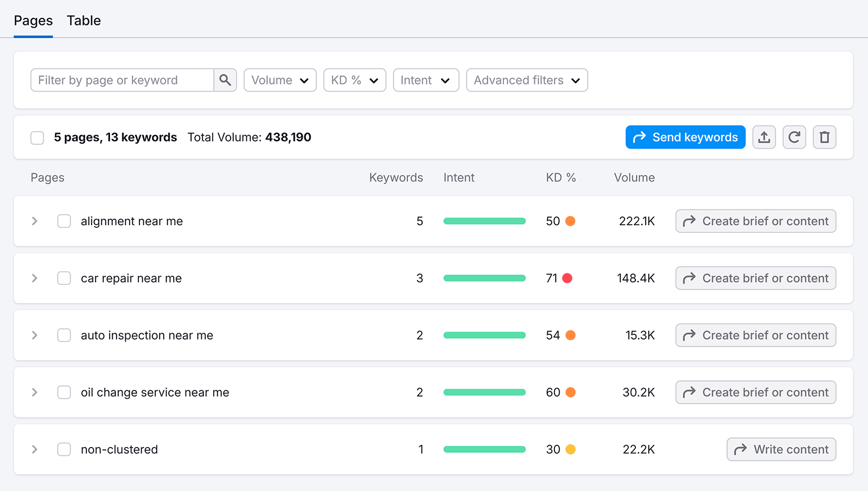Switch to the Table tab
This screenshot has height=491, width=868.
(84, 21)
